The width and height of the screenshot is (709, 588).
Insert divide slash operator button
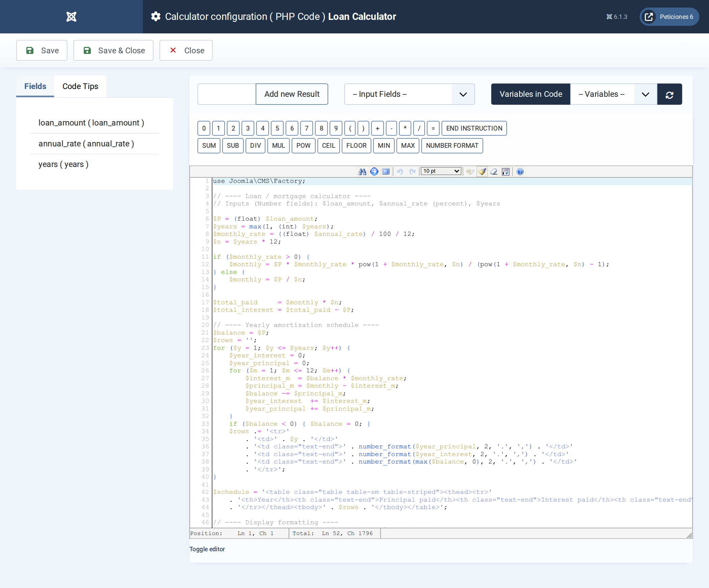tap(419, 128)
